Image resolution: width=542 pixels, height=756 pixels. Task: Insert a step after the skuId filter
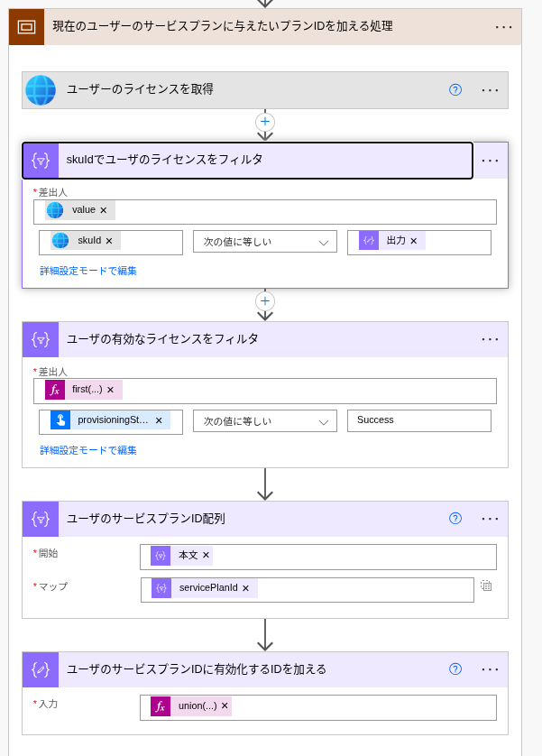pos(265,301)
